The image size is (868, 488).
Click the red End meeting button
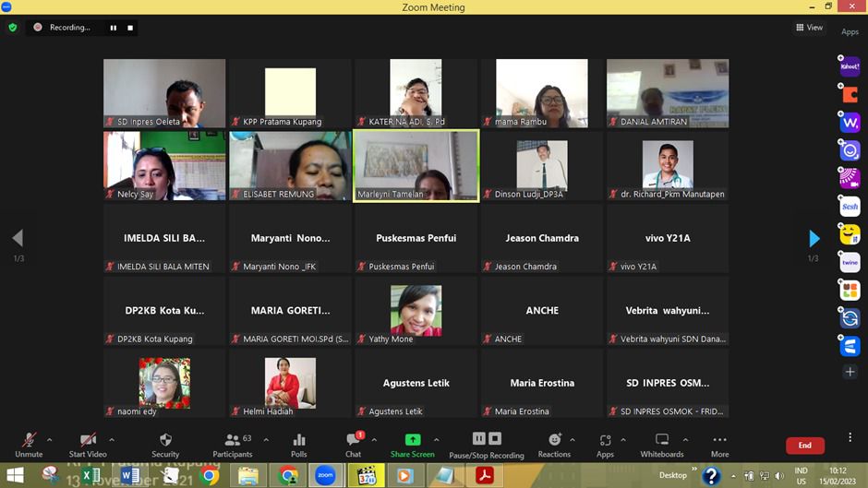(804, 446)
